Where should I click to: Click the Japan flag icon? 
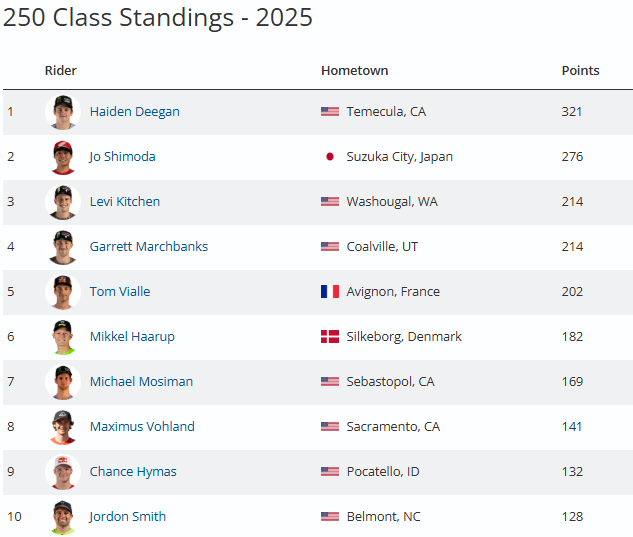pyautogui.click(x=330, y=157)
